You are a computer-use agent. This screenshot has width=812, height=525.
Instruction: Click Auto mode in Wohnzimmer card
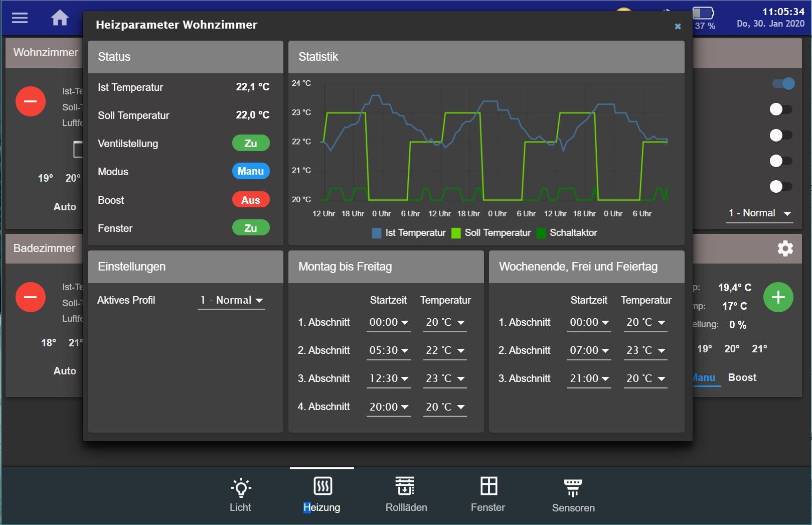coord(65,207)
